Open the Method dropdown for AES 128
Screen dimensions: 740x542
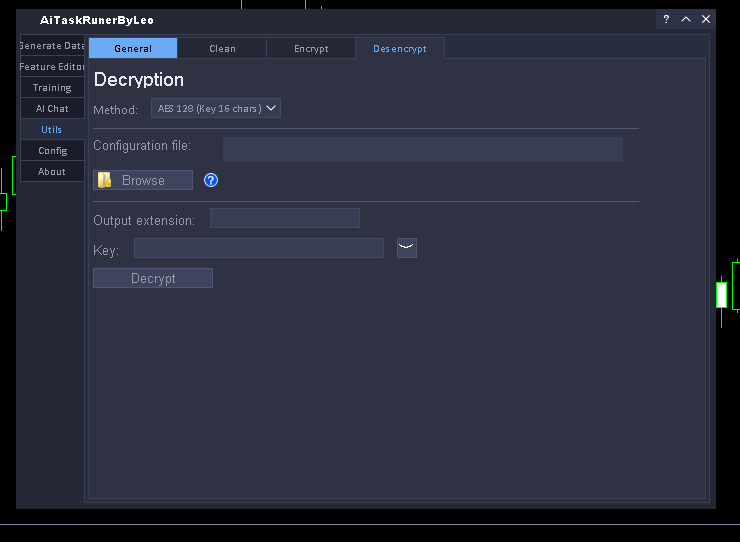216,108
